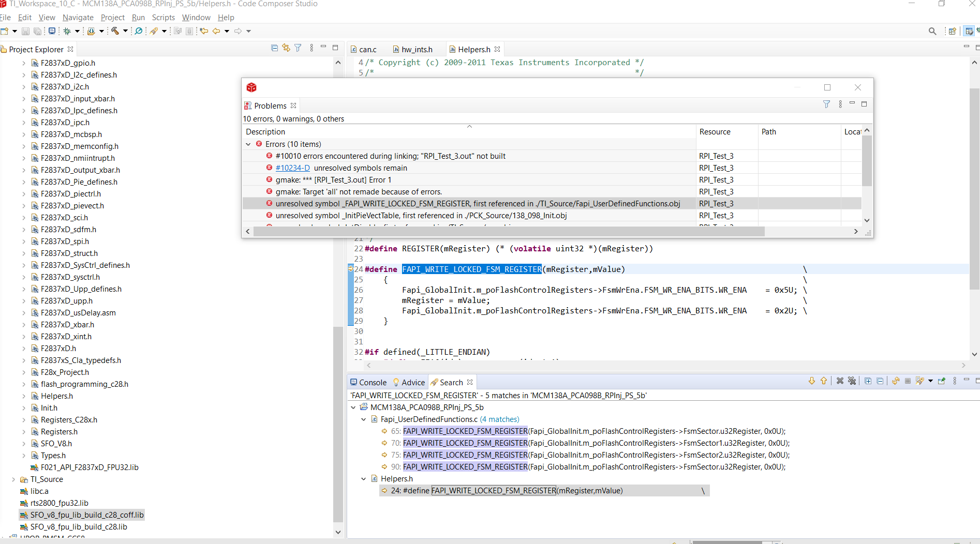Activate the CCS Edit perspective button

969,31
